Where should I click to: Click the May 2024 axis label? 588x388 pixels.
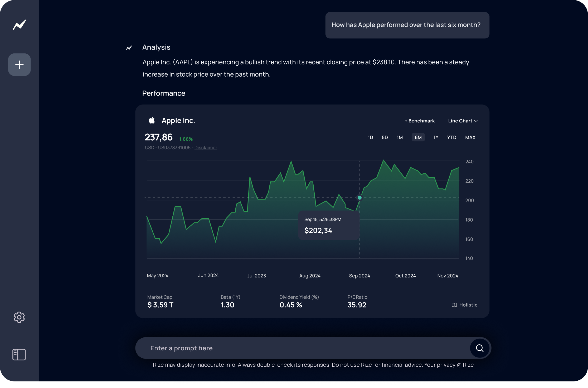click(x=158, y=276)
